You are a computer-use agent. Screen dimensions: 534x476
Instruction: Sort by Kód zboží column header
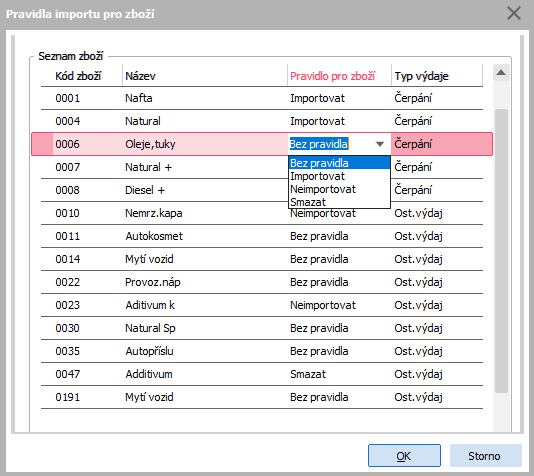point(78,76)
